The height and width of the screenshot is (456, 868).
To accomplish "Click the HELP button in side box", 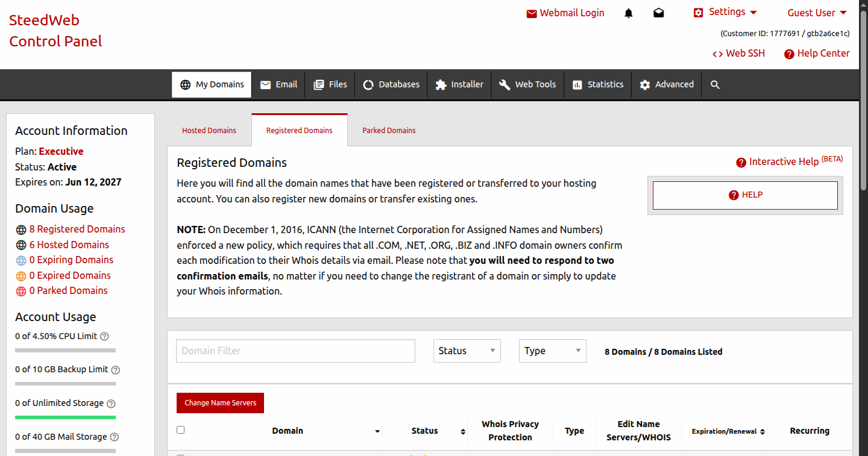I will click(x=745, y=195).
